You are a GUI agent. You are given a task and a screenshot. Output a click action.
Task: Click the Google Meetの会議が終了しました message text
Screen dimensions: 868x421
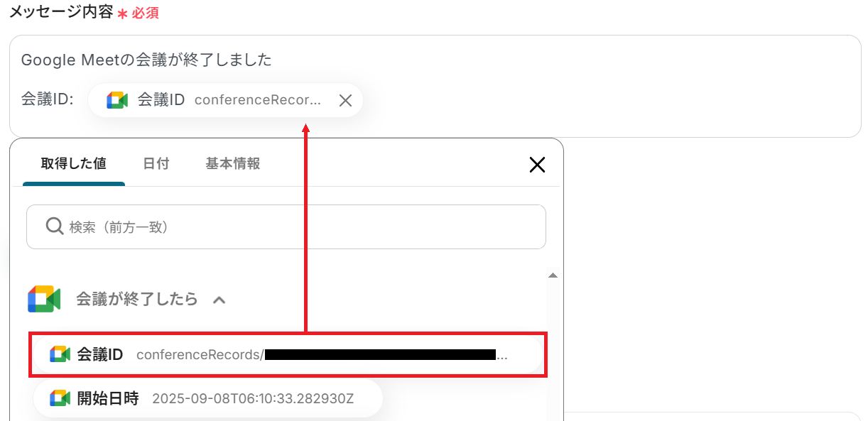(x=146, y=60)
